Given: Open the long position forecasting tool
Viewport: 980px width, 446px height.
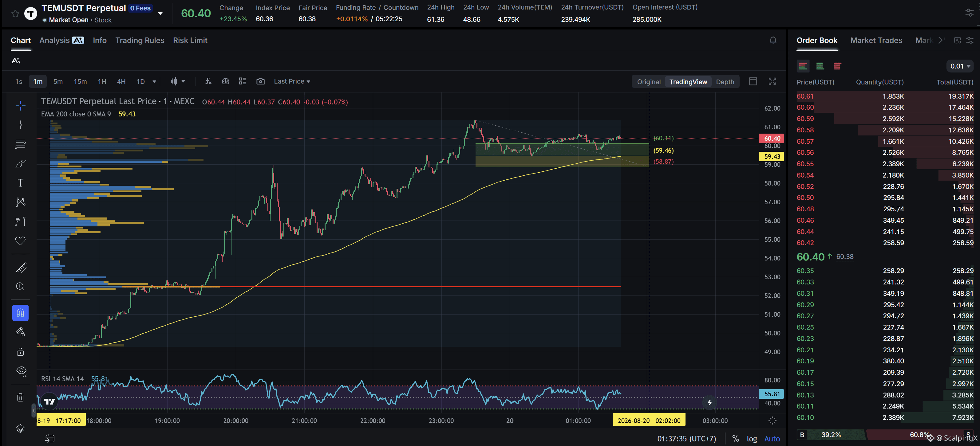Looking at the screenshot, I should [x=21, y=221].
